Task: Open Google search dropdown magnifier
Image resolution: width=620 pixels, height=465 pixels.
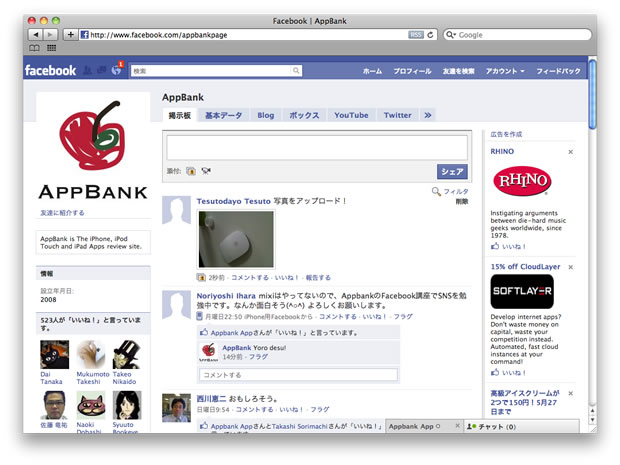Action: [x=451, y=35]
